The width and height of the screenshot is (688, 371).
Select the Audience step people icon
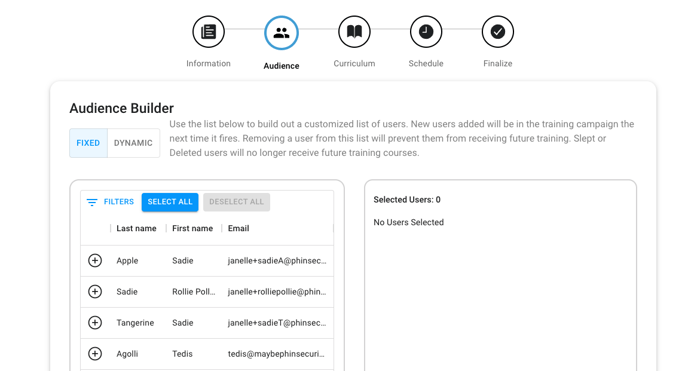pyautogui.click(x=281, y=32)
